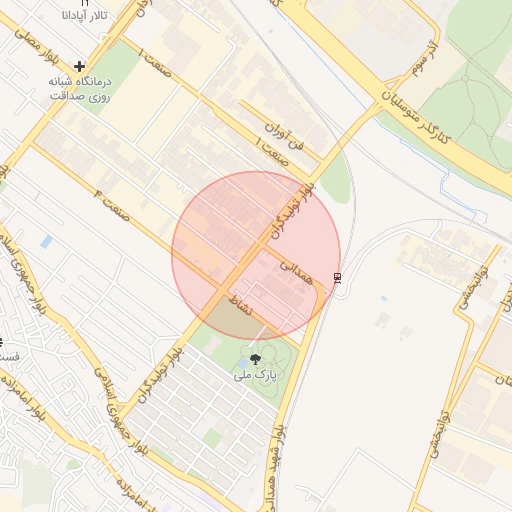
Task: Click the medical cross icon for درمانگاه صداقت
Action: [x=79, y=67]
